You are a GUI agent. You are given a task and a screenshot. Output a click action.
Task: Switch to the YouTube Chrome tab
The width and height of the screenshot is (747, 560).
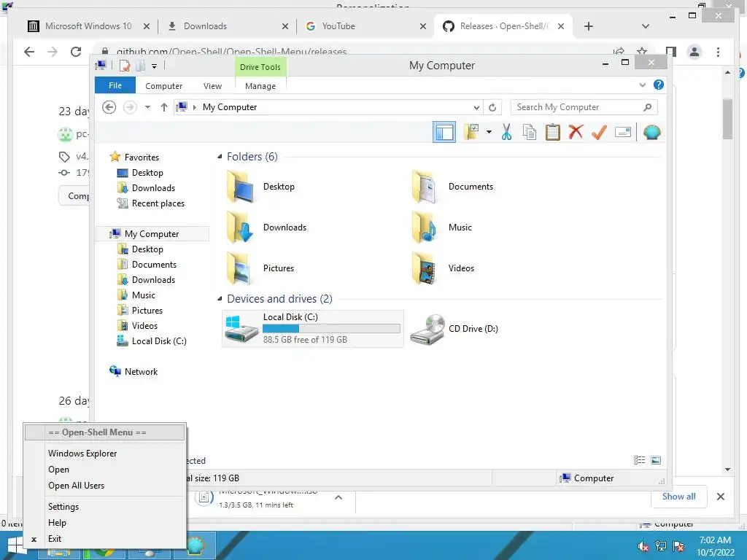pos(358,26)
